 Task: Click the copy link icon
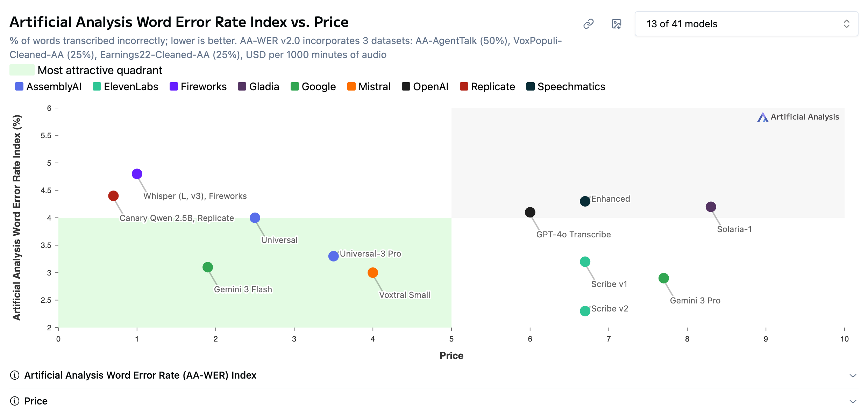[x=589, y=24]
